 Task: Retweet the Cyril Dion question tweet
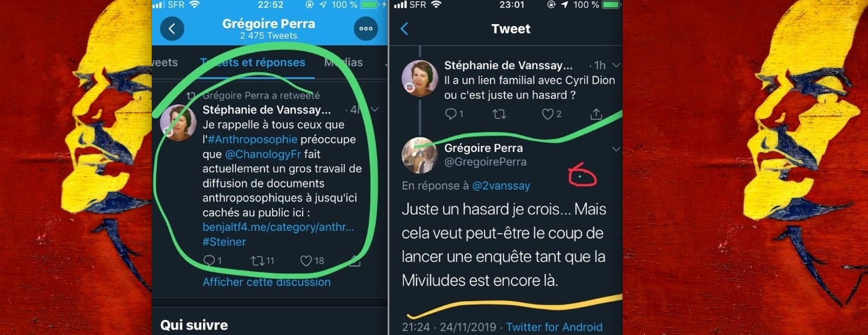(499, 113)
